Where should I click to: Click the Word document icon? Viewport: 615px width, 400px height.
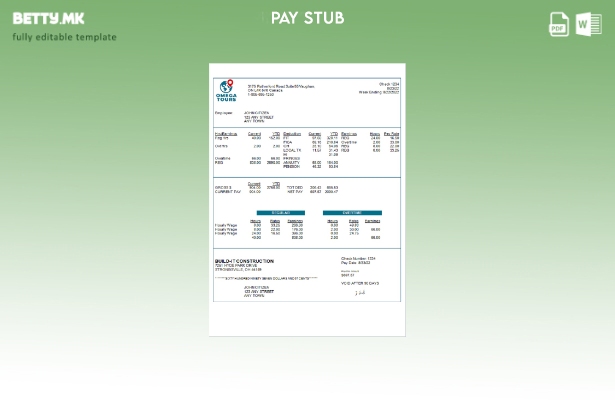588,24
